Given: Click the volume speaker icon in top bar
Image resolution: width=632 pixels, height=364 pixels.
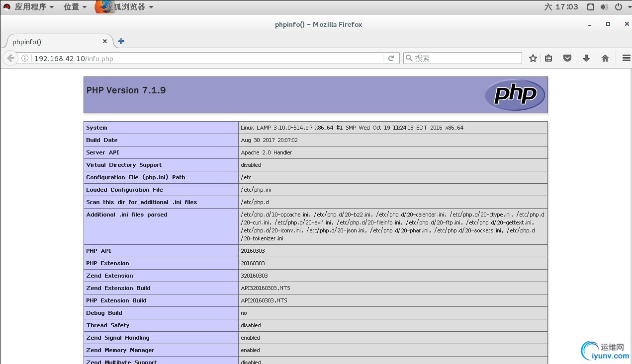Looking at the screenshot, I should click(x=604, y=7).
